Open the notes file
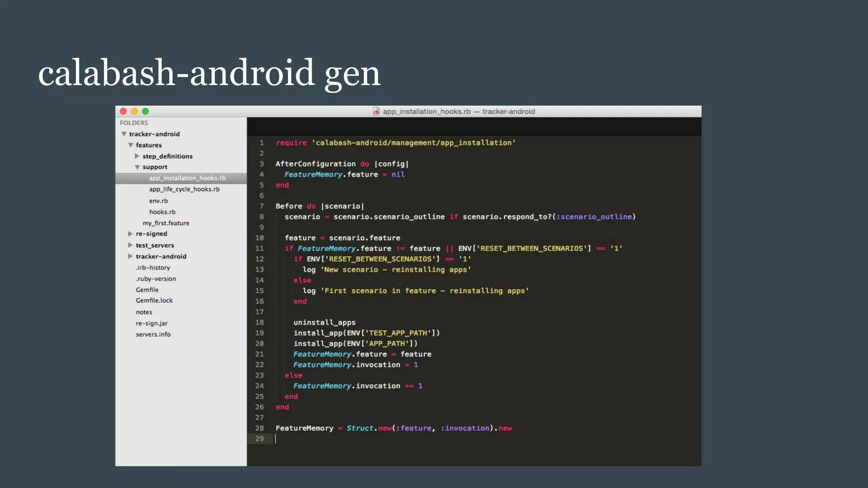This screenshot has width=868, height=488. 144,312
